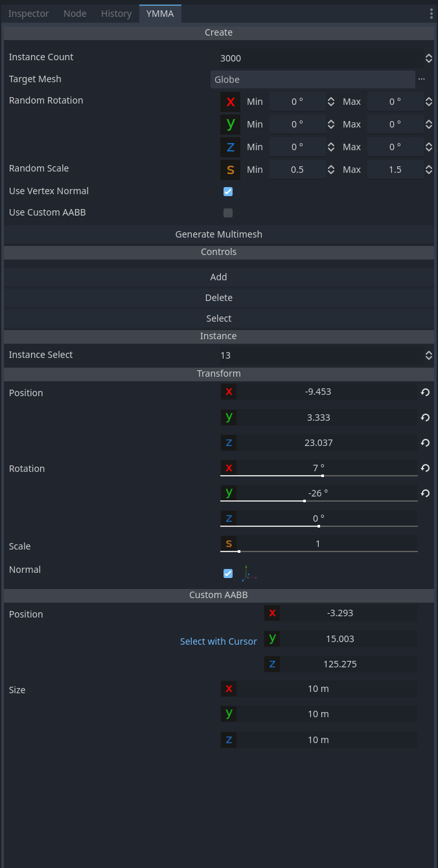Increase Instance Count using its stepper arrows
The image size is (438, 868).
pyautogui.click(x=429, y=58)
